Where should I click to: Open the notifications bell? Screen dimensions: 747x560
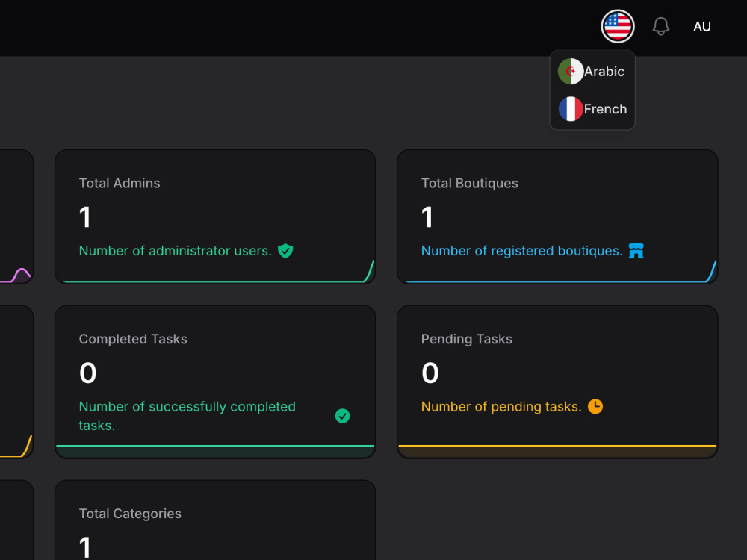coord(661,26)
